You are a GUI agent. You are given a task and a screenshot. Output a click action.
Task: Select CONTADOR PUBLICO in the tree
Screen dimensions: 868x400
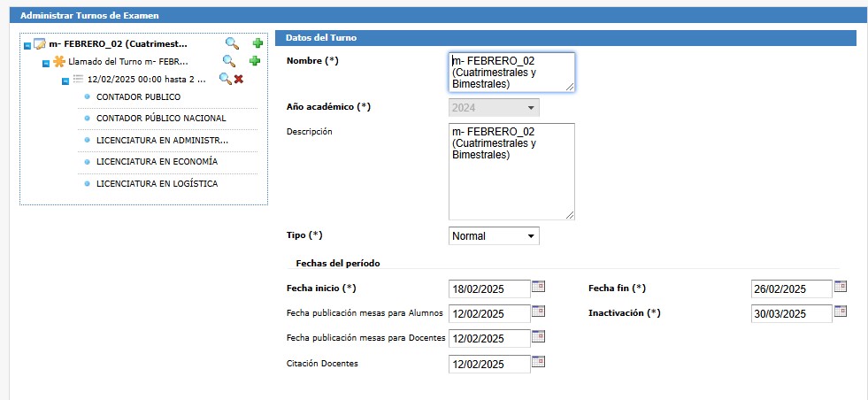pyautogui.click(x=138, y=96)
